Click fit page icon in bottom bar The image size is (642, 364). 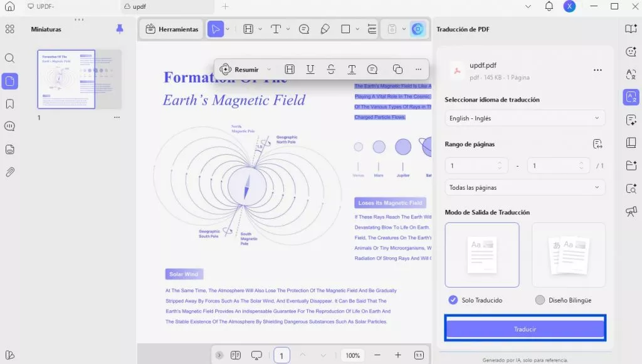point(419,355)
